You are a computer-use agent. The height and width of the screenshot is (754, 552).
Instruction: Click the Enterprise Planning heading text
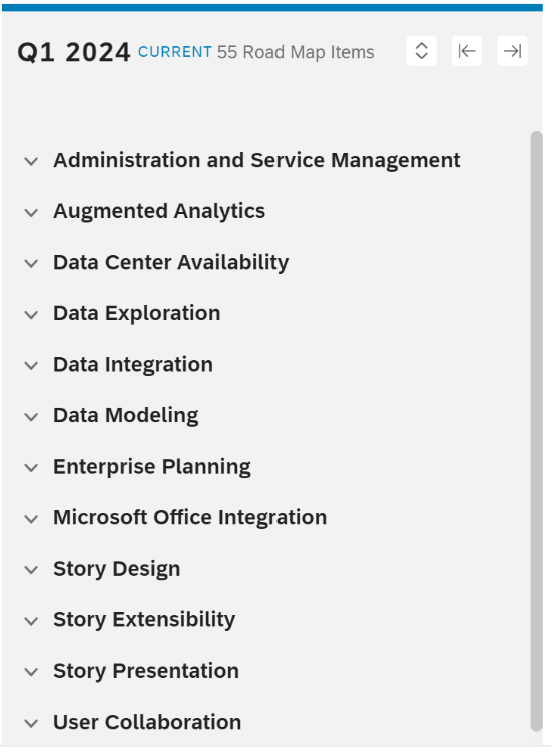[152, 467]
